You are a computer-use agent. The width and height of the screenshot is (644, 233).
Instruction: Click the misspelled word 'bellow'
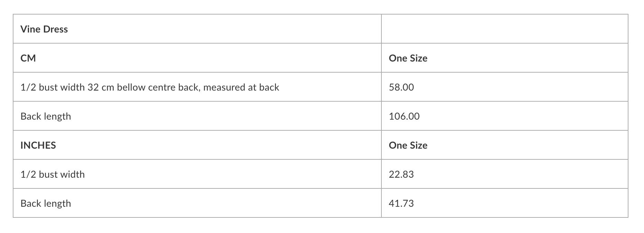click(x=131, y=87)
